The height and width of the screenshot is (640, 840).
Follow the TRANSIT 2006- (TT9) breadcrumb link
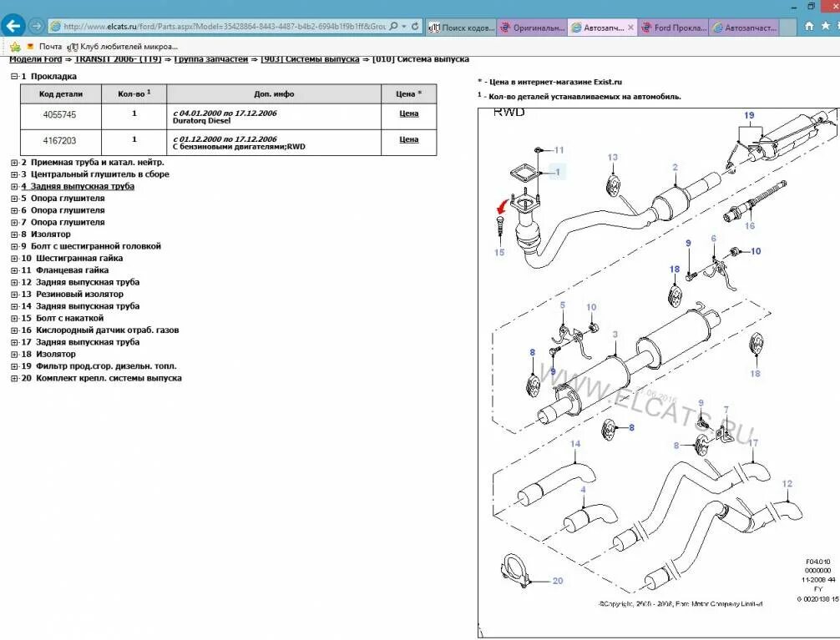pos(118,59)
